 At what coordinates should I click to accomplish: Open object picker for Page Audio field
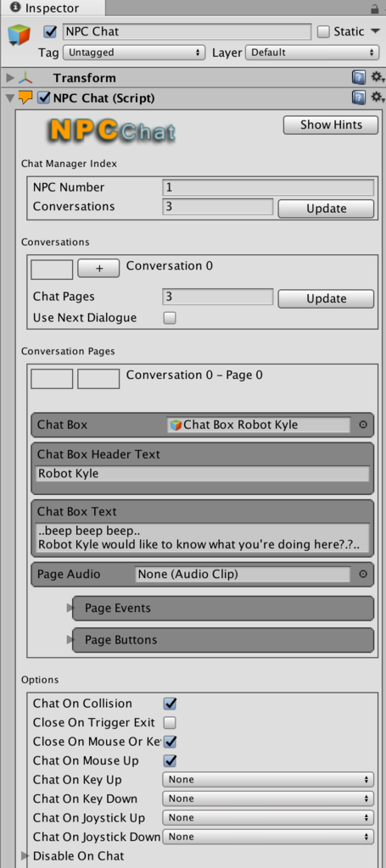(x=363, y=574)
